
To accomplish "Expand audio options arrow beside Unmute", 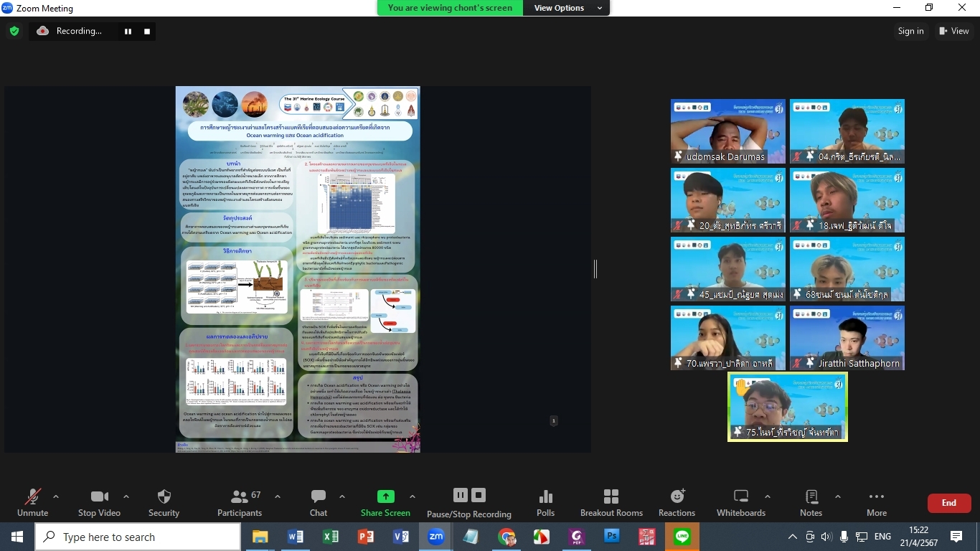I will click(x=56, y=496).
